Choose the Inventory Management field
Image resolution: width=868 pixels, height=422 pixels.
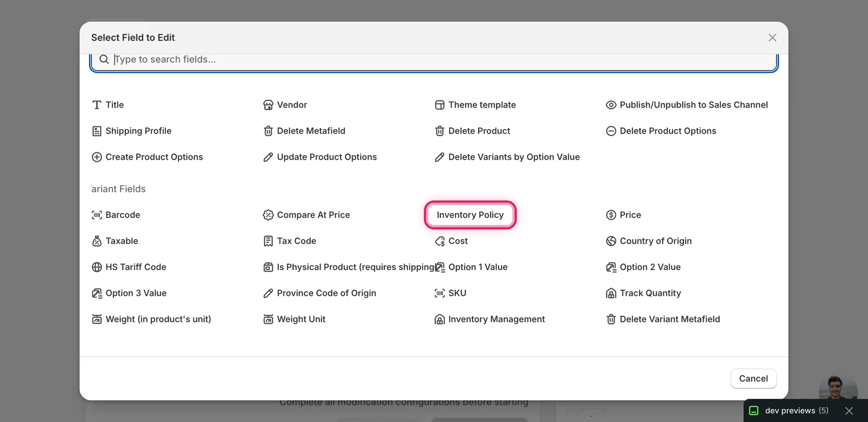coord(490,319)
